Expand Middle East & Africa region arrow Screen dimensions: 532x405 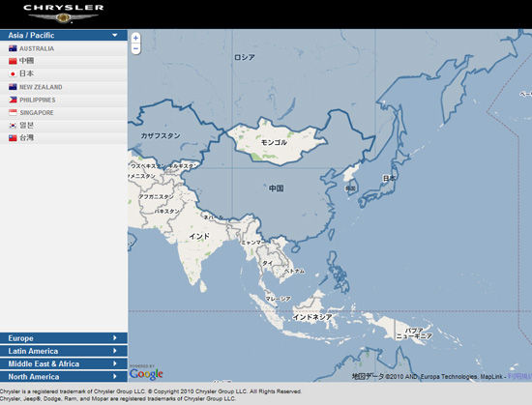pyautogui.click(x=115, y=363)
